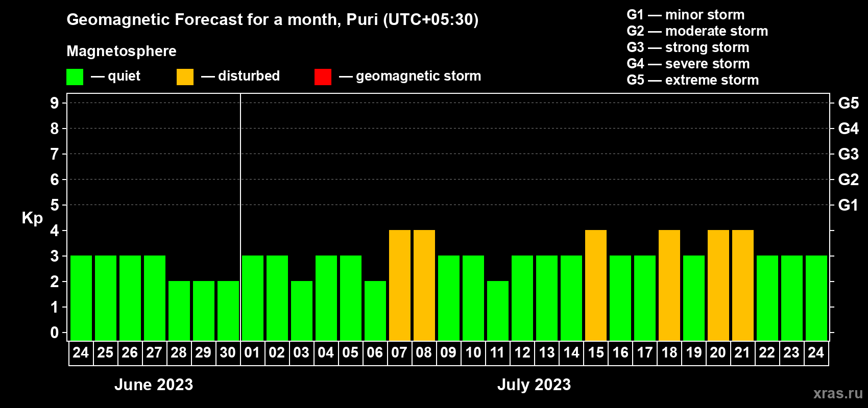
Task: Select the July 16 green bar
Action: (x=620, y=298)
